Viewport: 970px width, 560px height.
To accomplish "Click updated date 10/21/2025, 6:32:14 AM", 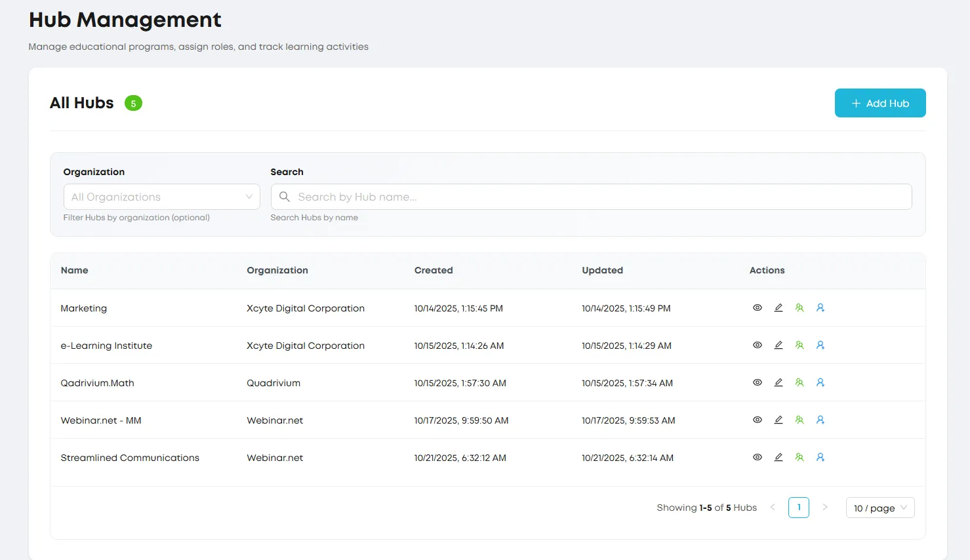I will point(628,458).
